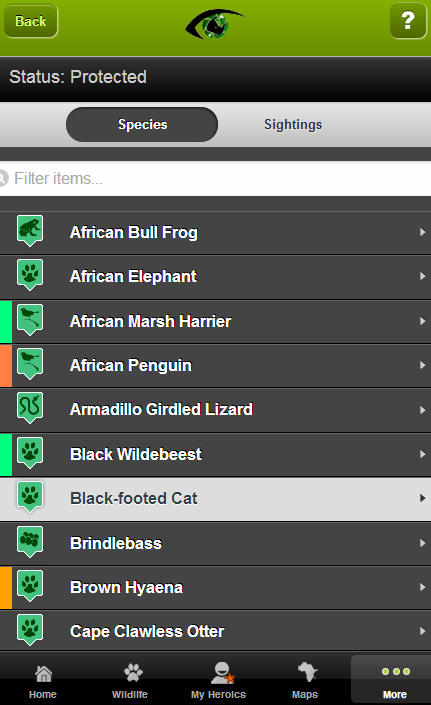Tap the eye logo in header
The height and width of the screenshot is (705, 431).
(215, 24)
